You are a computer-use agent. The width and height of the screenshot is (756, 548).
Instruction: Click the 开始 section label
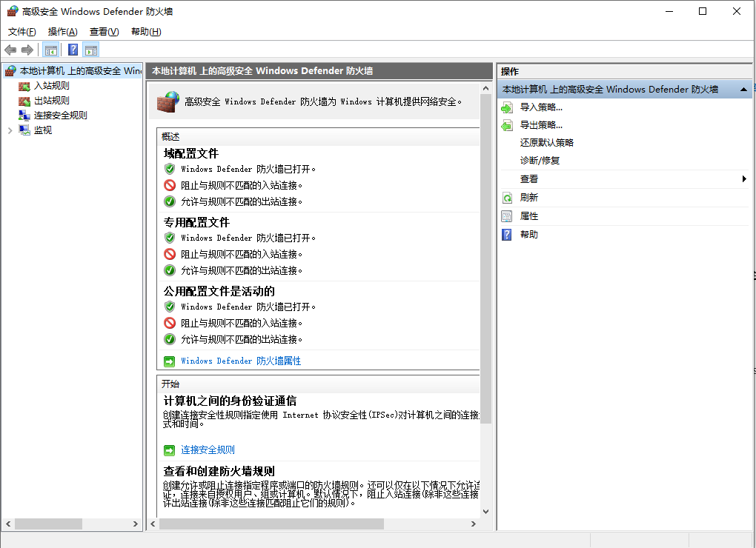[170, 384]
